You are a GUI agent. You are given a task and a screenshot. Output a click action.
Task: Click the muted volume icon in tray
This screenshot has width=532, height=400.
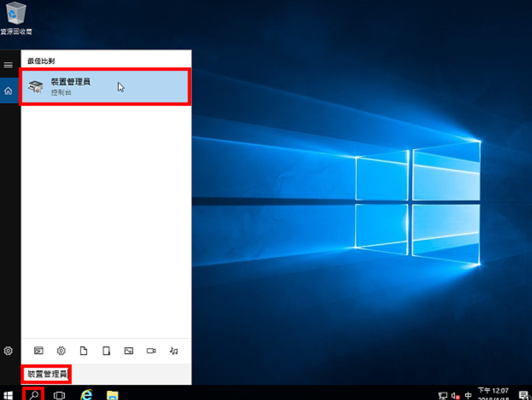click(x=455, y=395)
